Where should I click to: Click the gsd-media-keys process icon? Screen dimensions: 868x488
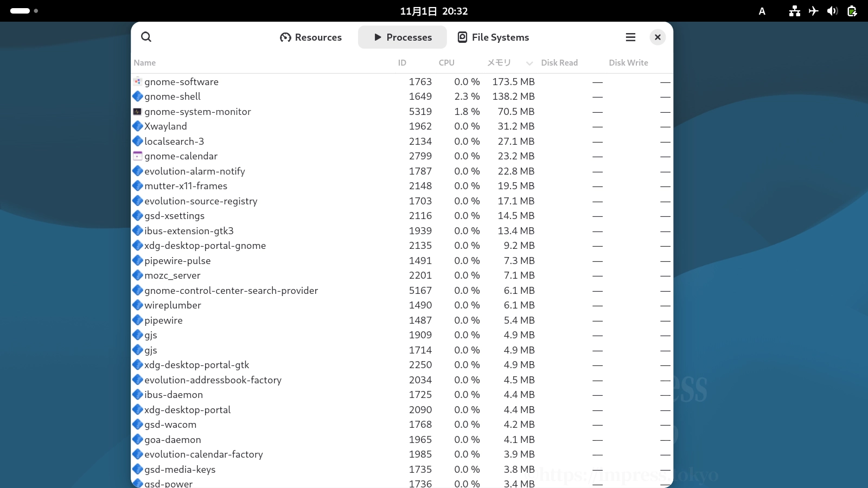pyautogui.click(x=138, y=469)
